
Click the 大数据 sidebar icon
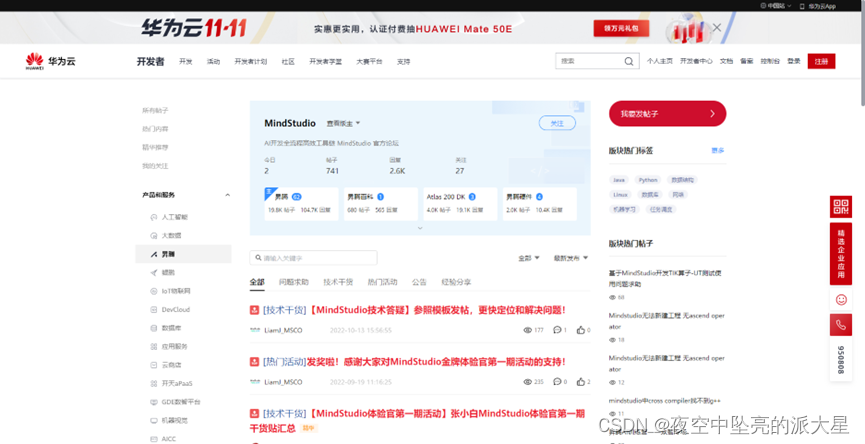point(154,236)
